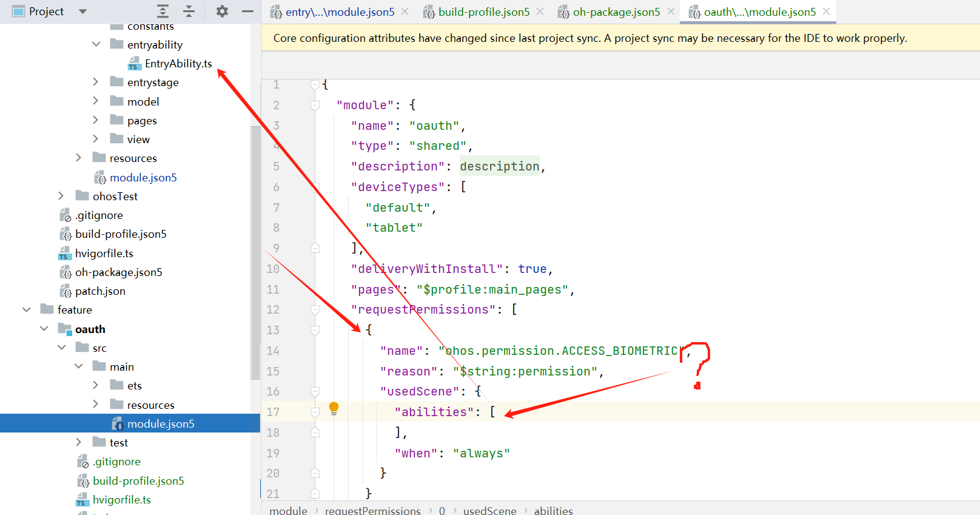Click the yellow lightbulb intention icon
The image size is (980, 515).
coord(334,408)
